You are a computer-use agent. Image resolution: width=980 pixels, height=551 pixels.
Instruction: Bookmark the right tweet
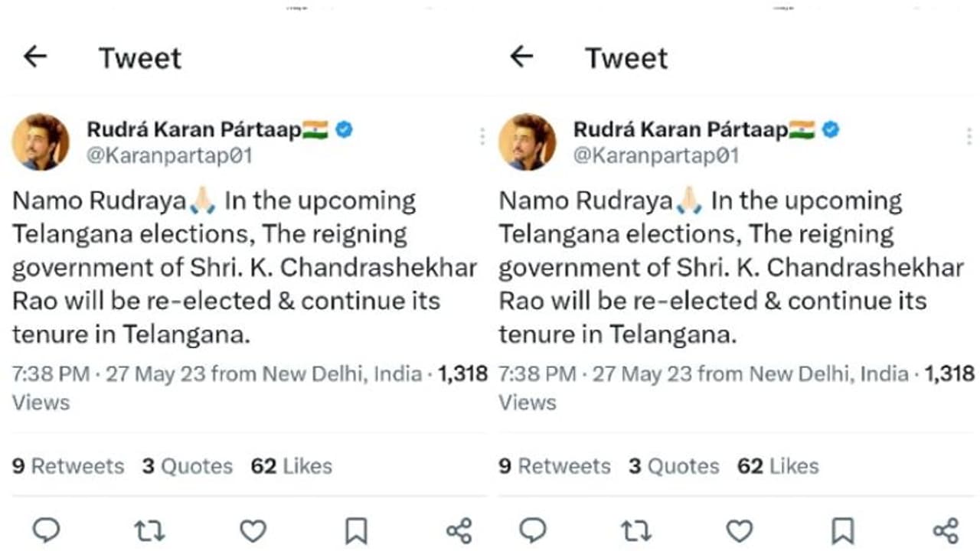coord(842,530)
